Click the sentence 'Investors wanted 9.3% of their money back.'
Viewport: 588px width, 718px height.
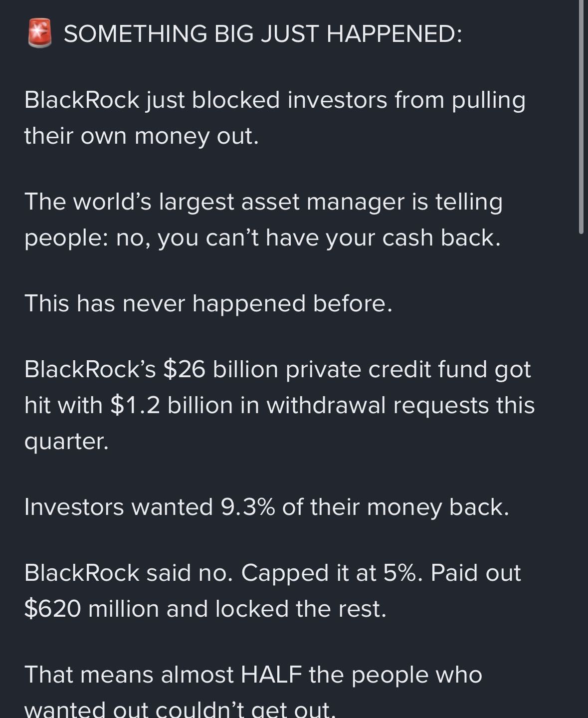266,507
